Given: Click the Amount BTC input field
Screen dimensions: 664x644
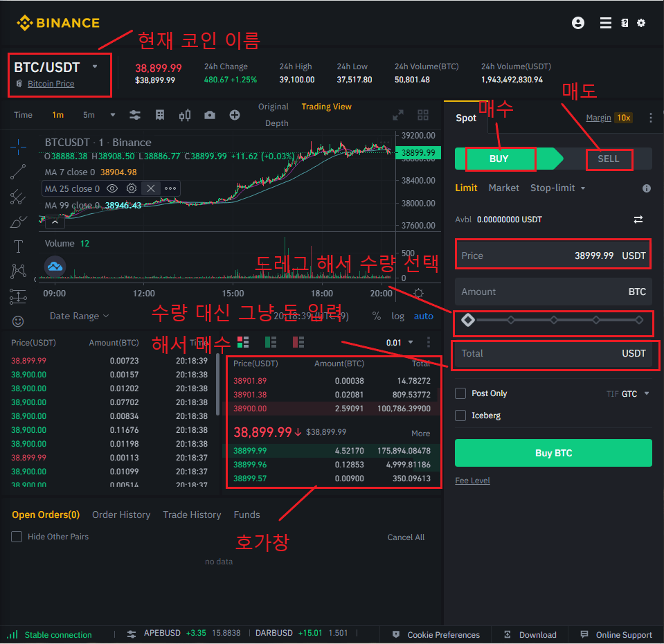Looking at the screenshot, I should click(x=553, y=292).
